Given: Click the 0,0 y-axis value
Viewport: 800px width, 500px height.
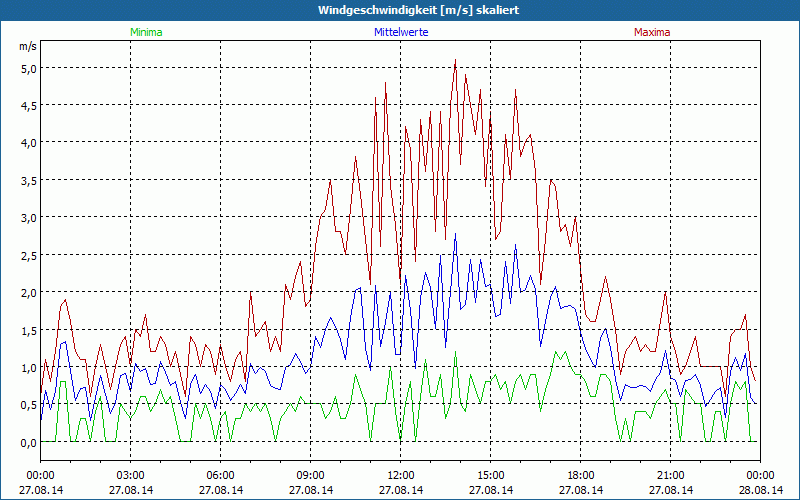Looking at the screenshot, I should click(x=29, y=443).
